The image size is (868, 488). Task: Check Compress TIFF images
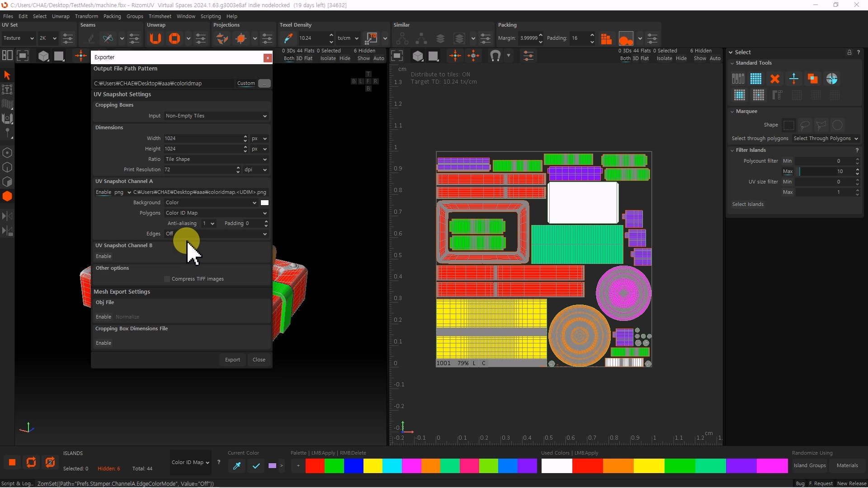pos(167,279)
